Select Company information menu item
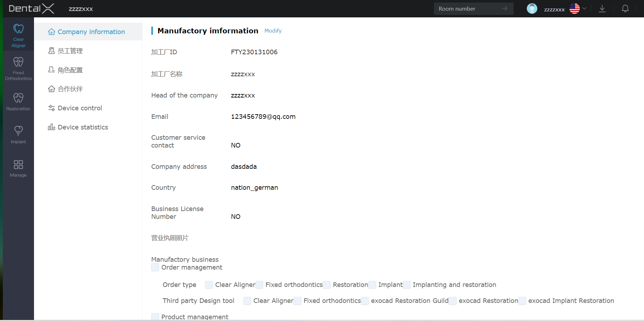The width and height of the screenshot is (644, 321). pos(88,32)
